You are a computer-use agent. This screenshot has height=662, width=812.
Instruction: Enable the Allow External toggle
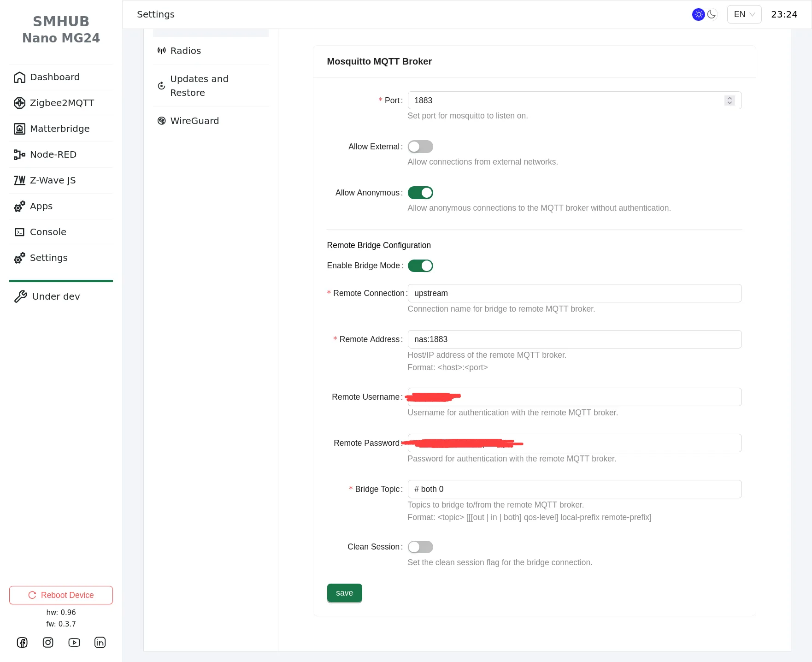[x=420, y=147]
